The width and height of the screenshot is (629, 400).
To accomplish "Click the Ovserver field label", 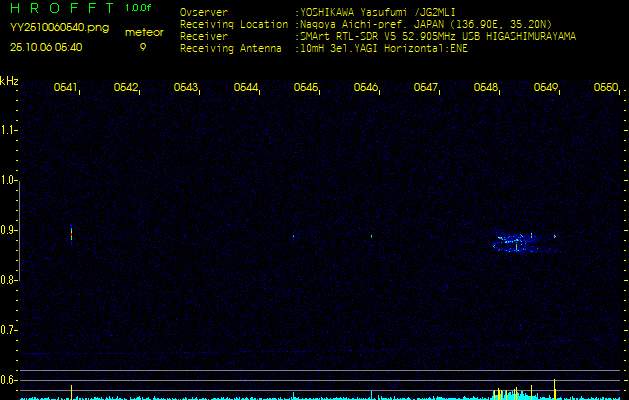I will 204,12.
